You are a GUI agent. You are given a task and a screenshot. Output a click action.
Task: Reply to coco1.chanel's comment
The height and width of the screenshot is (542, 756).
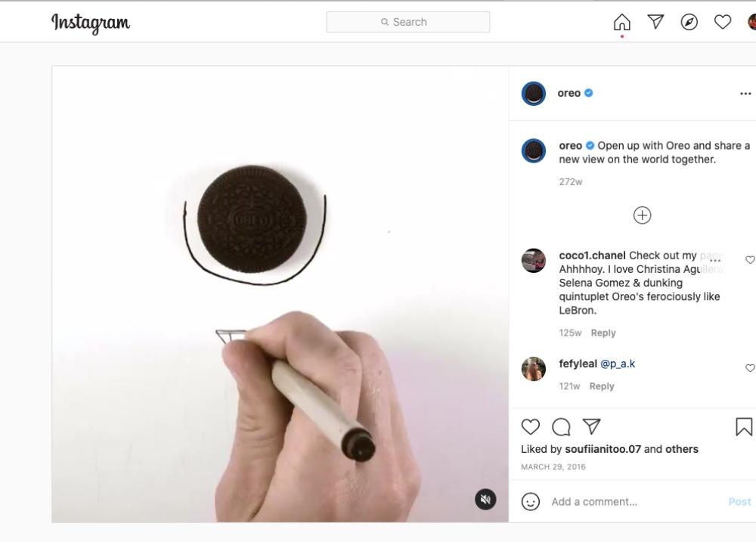(603, 333)
